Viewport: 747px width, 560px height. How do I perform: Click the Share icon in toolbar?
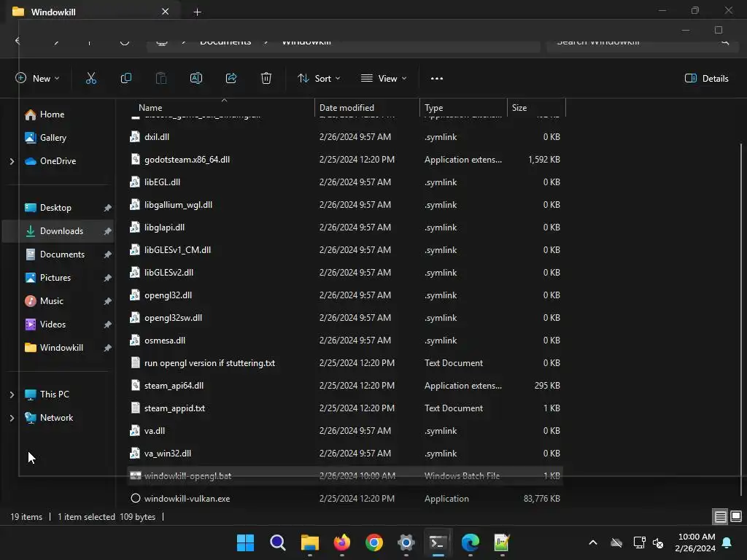click(231, 79)
